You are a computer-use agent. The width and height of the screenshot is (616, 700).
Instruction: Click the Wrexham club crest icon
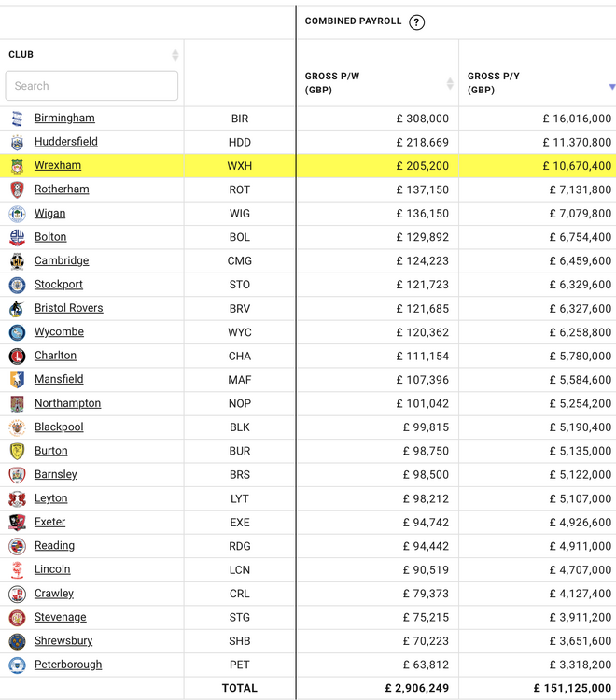(x=17, y=166)
